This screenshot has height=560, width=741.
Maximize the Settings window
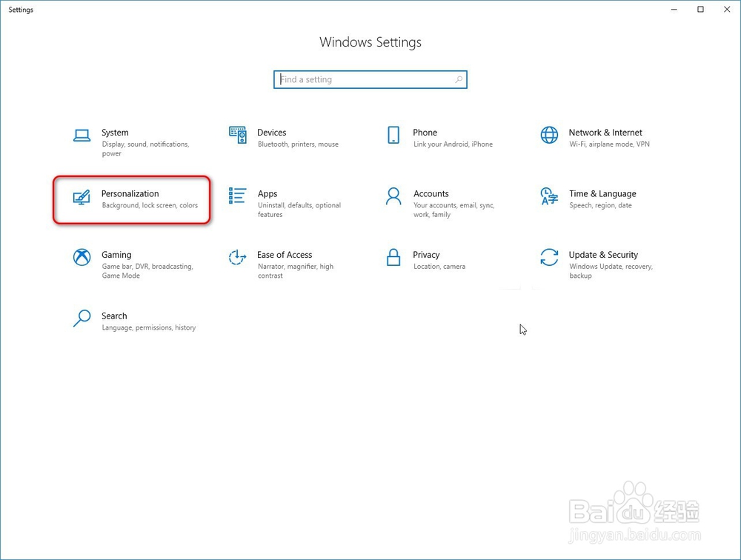pos(700,10)
